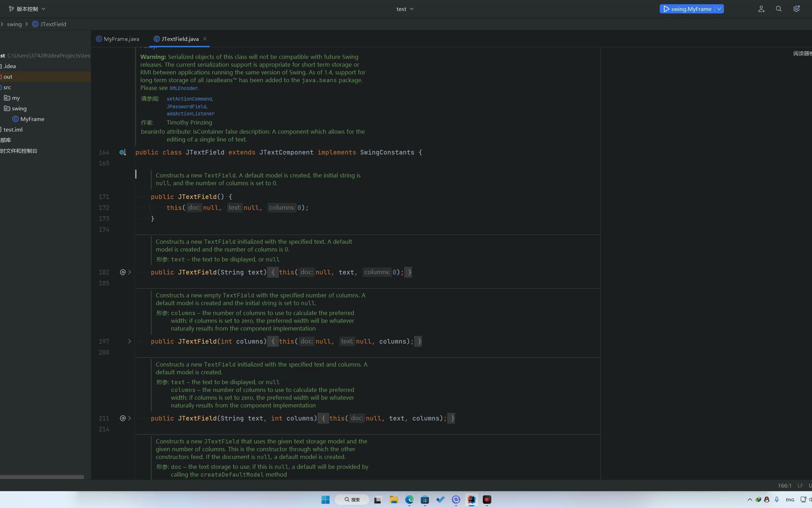The width and height of the screenshot is (812, 508).
Task: Click the class icon on MyFrame.java tab
Action: [x=99, y=39]
